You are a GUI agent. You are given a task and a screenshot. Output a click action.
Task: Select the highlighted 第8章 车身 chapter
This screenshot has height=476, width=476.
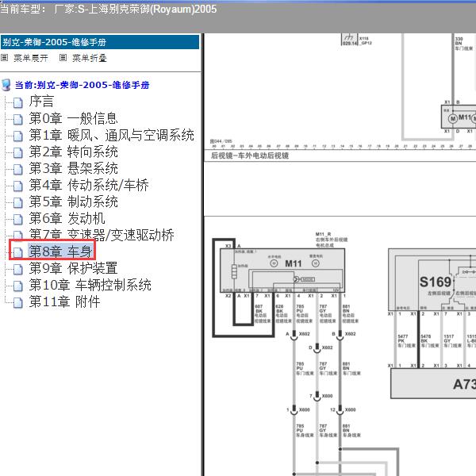coord(60,251)
